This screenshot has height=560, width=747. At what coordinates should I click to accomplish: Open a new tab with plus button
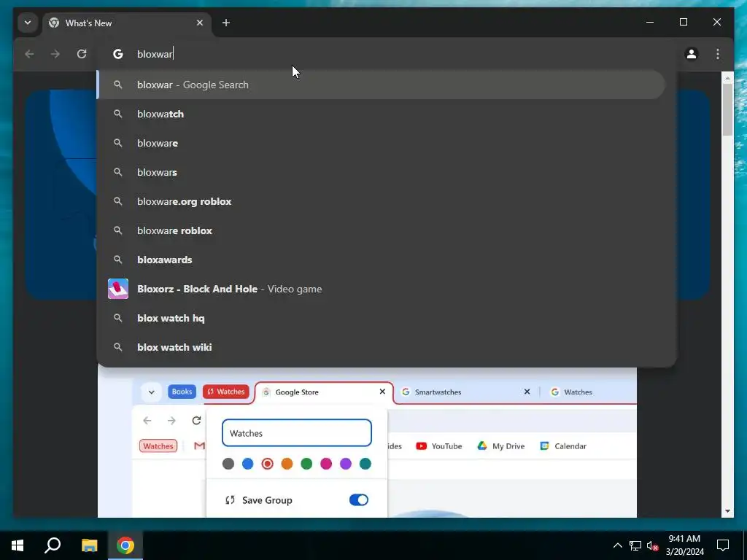click(x=226, y=23)
